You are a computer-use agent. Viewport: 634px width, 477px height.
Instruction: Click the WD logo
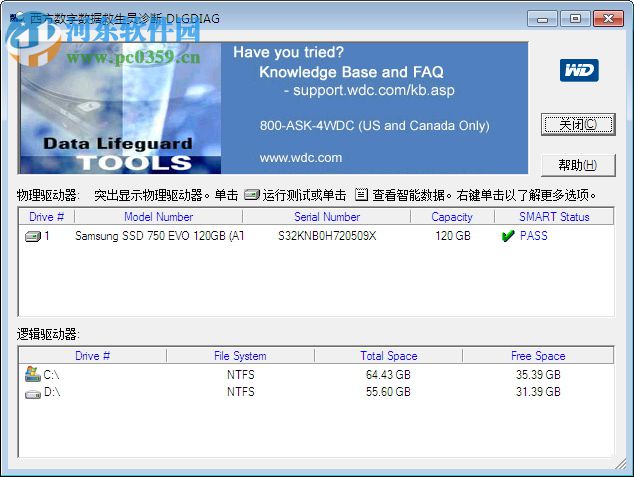[x=579, y=71]
